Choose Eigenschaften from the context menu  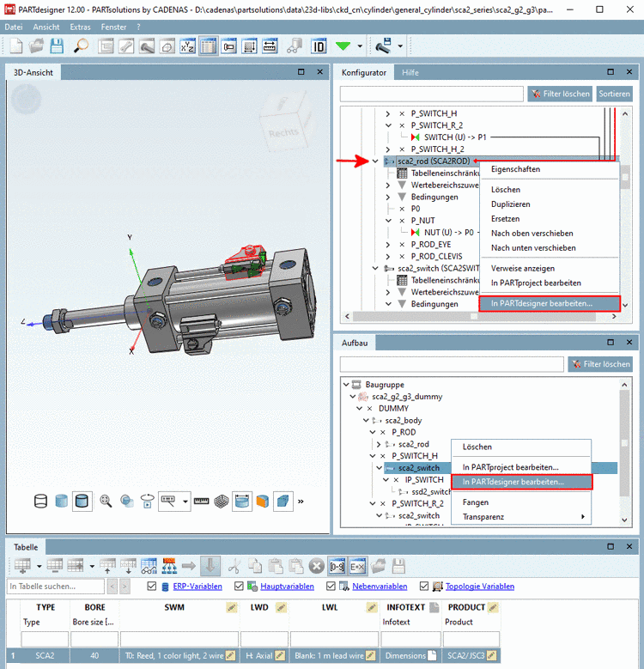tap(515, 169)
